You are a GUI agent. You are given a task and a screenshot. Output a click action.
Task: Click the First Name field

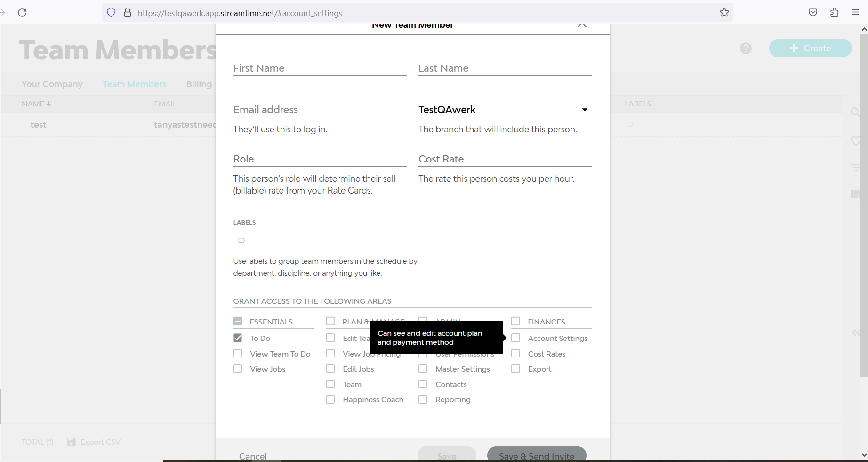pos(320,68)
